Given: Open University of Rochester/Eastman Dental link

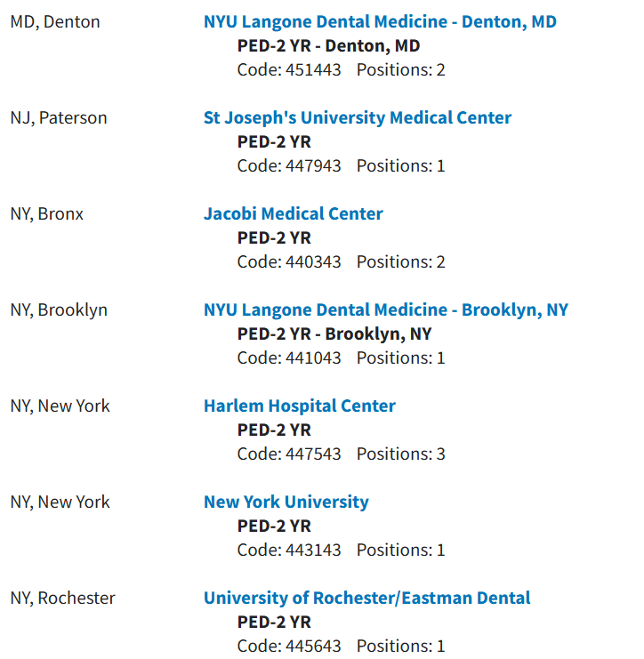Looking at the screenshot, I should (367, 598).
